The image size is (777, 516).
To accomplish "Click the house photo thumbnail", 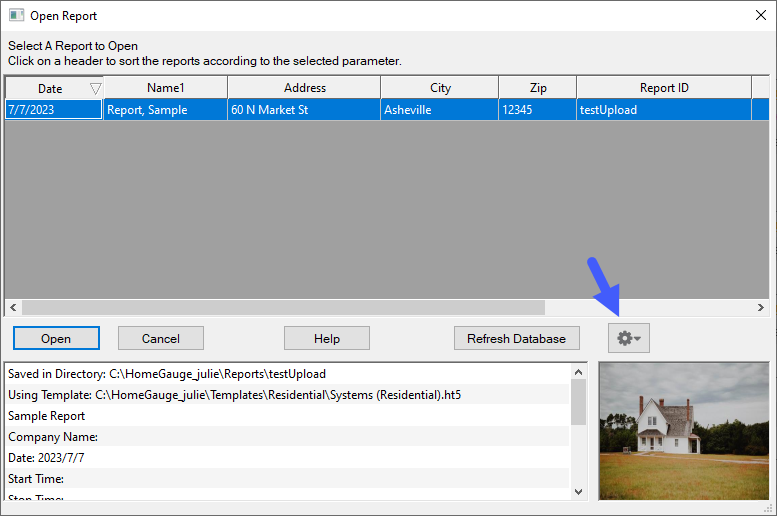I will 684,431.
